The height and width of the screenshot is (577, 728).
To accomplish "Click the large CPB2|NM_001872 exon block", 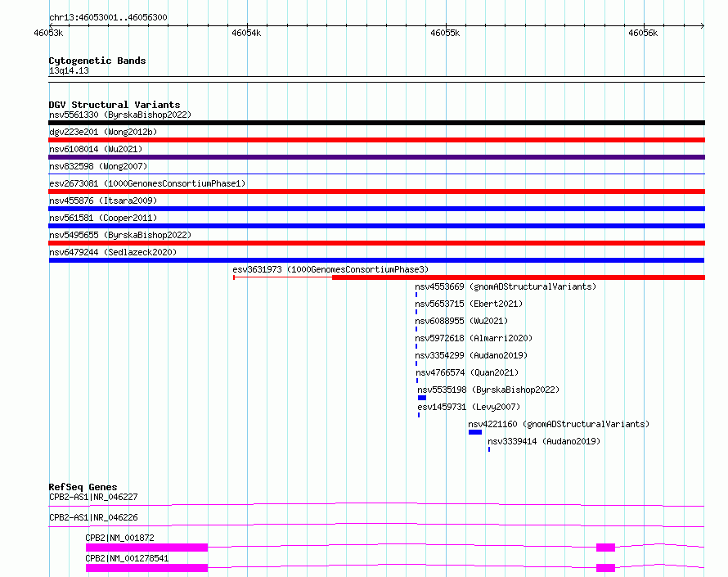I will coord(146,548).
